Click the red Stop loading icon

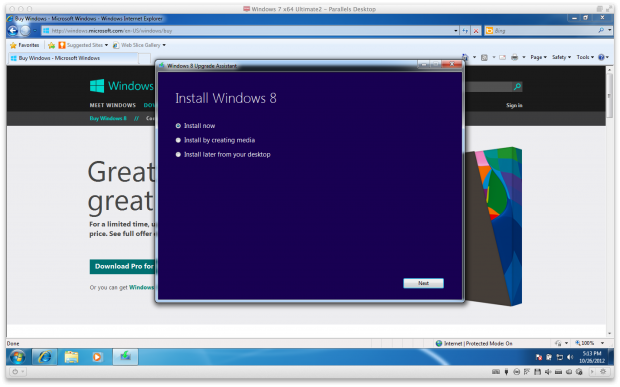(476, 30)
